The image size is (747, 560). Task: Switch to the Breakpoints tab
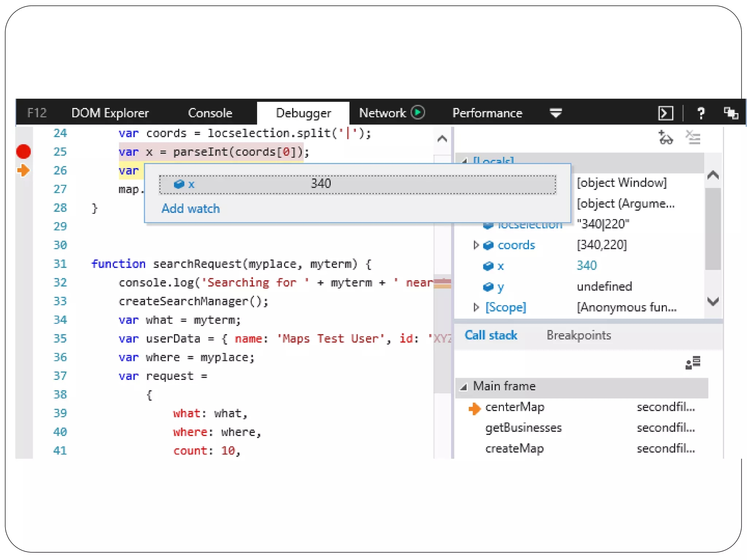(578, 335)
